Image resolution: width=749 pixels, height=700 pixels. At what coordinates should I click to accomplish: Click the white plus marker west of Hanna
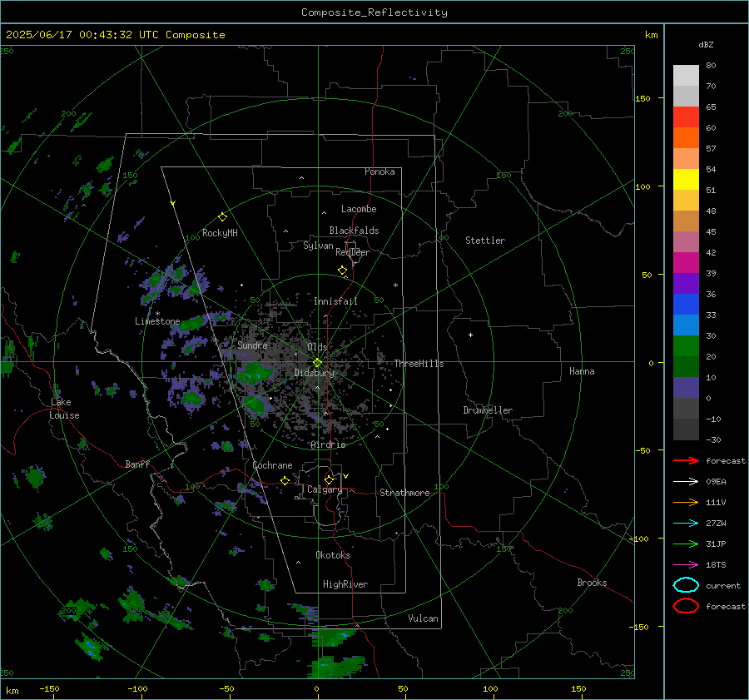[x=470, y=335]
